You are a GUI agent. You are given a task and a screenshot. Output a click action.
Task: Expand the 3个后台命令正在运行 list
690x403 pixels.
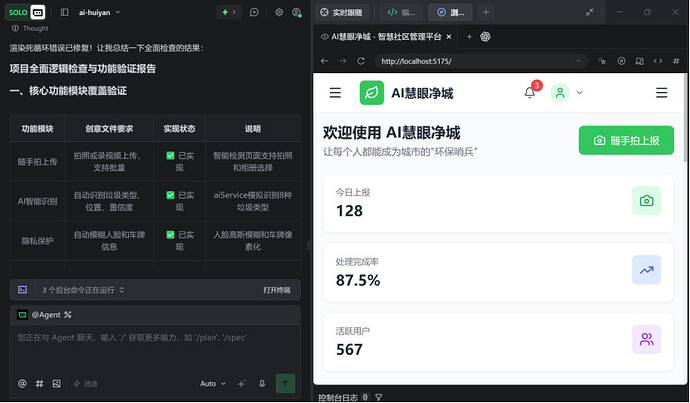tap(83, 290)
